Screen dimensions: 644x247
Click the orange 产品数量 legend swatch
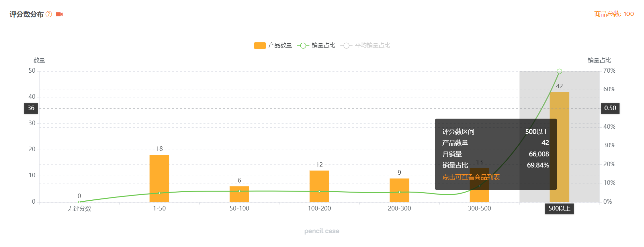[x=260, y=46]
